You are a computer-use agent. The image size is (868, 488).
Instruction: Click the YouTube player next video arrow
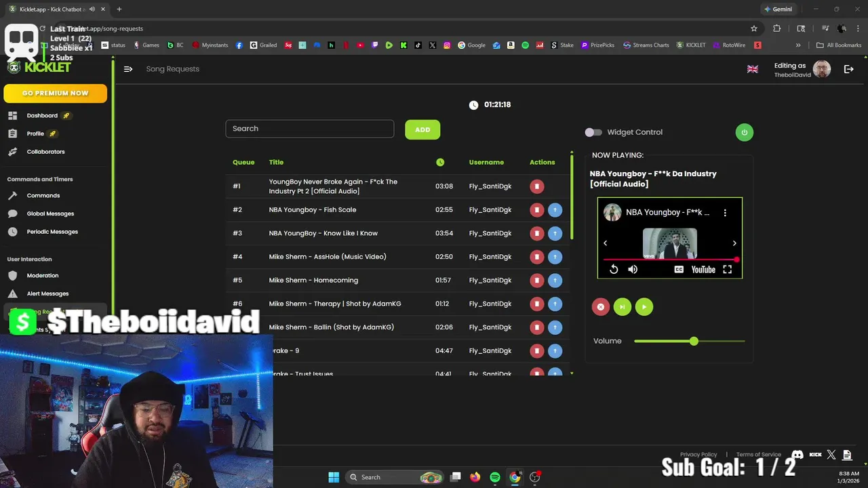coord(734,243)
